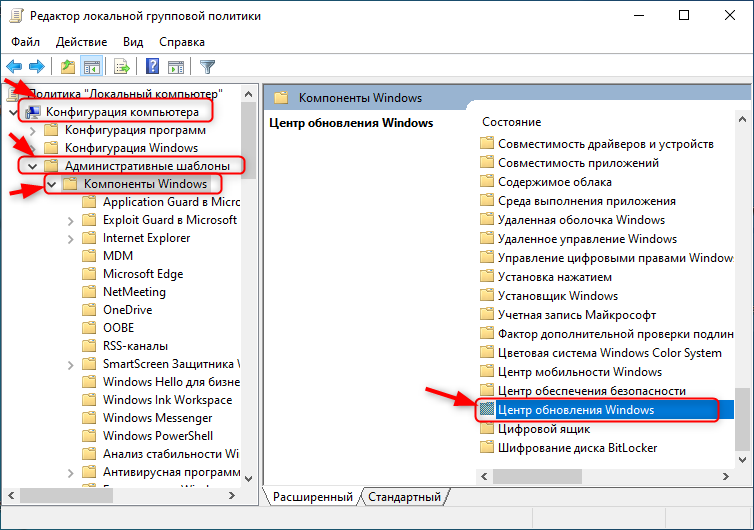Click folder icon next to NetMeeting

89,292
